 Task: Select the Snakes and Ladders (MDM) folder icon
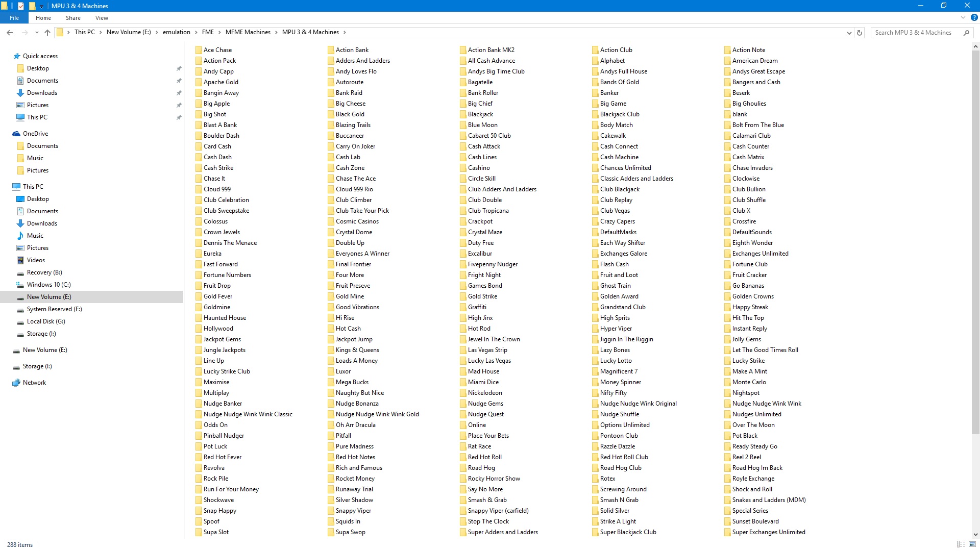tap(728, 500)
